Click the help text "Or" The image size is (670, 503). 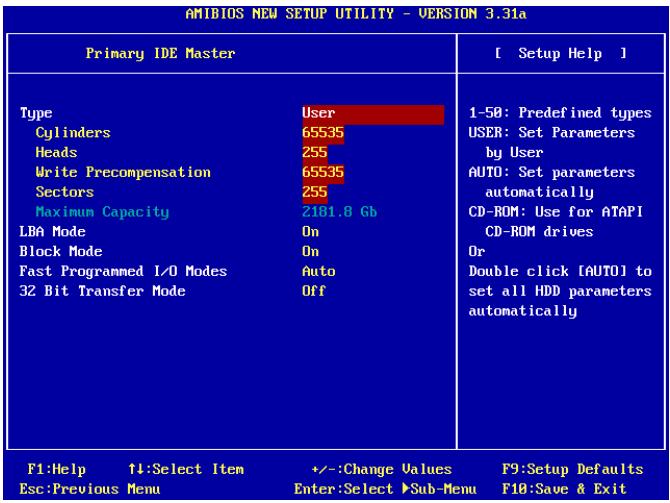point(477,252)
